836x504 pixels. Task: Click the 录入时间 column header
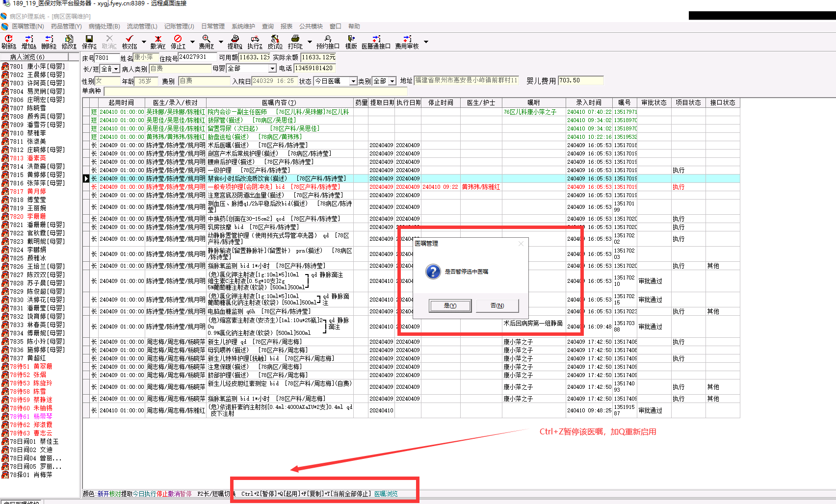point(589,102)
